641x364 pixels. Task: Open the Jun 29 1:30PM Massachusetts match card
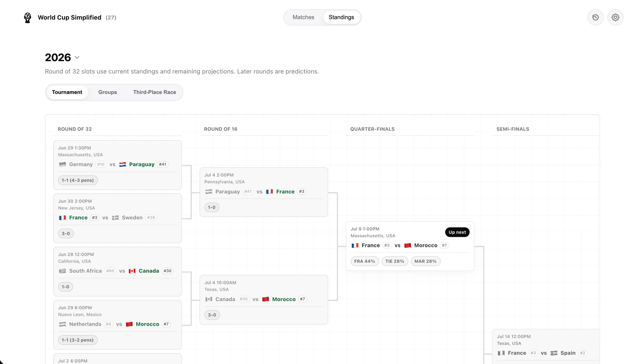click(117, 165)
